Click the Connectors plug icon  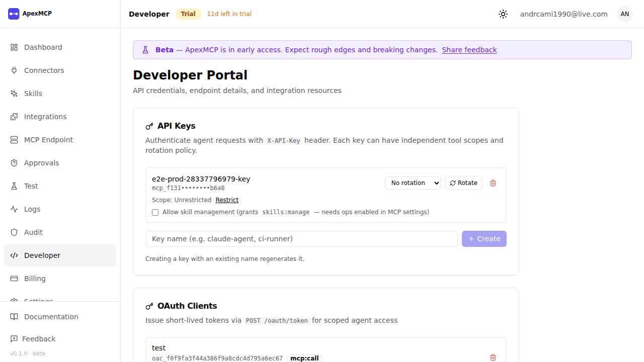click(x=14, y=70)
